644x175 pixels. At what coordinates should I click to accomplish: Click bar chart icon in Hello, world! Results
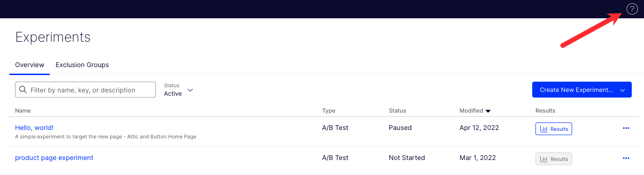pyautogui.click(x=543, y=129)
